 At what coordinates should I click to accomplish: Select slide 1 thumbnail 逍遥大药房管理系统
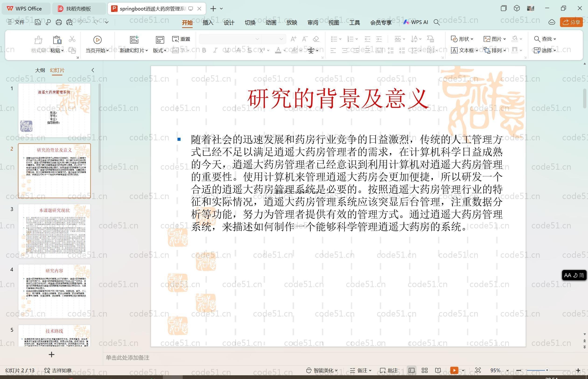point(54,110)
